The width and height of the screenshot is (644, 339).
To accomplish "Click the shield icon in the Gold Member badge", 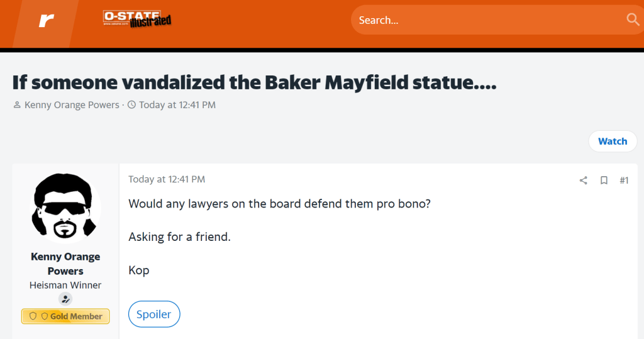I will 33,316.
